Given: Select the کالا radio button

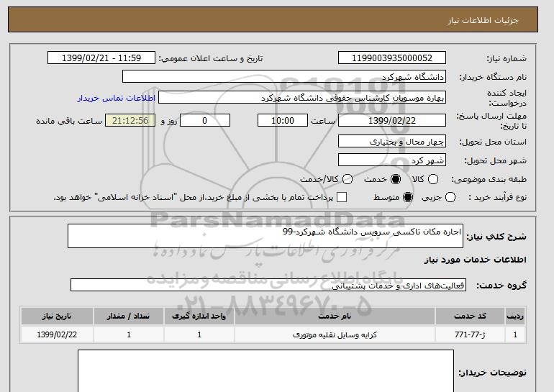Looking at the screenshot, I should [433, 179].
